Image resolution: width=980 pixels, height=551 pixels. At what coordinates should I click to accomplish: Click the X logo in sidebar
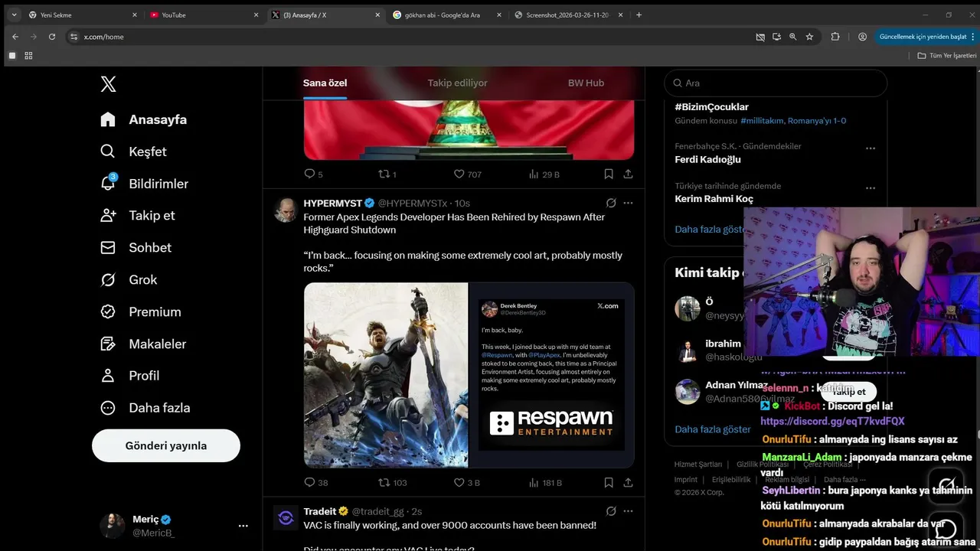[109, 83]
